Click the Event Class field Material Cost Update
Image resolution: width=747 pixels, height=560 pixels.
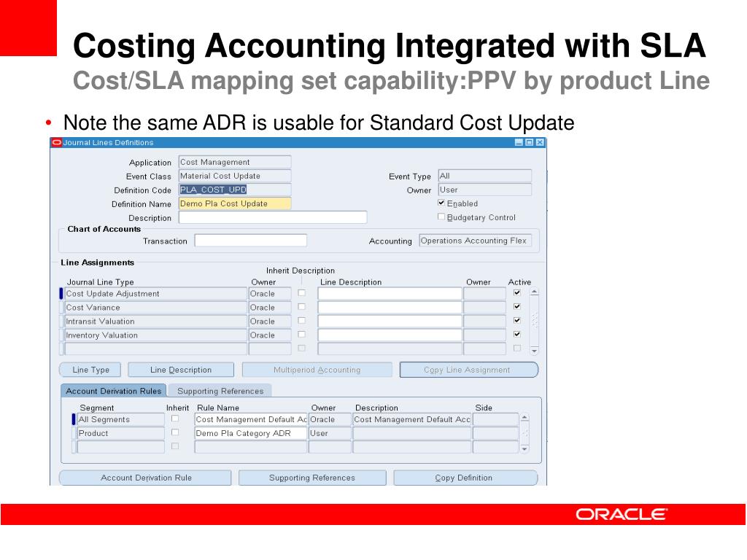[x=235, y=176]
